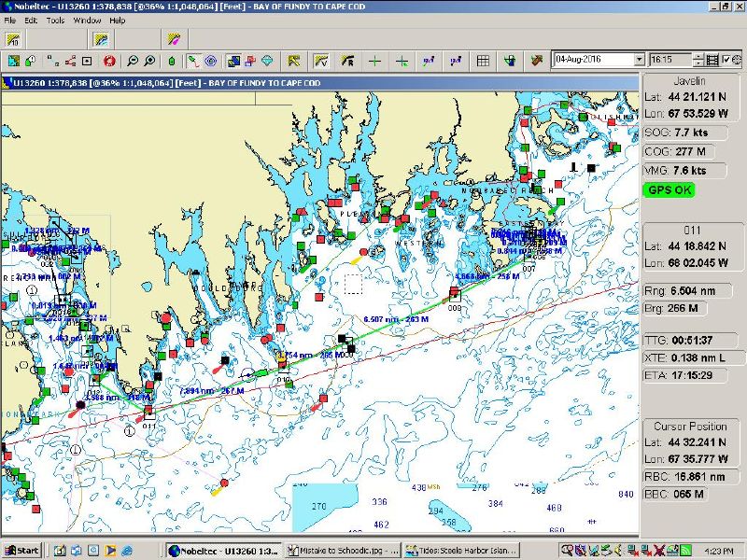Click the red life ring icon
The width and height of the screenshot is (747, 560).
click(109, 61)
